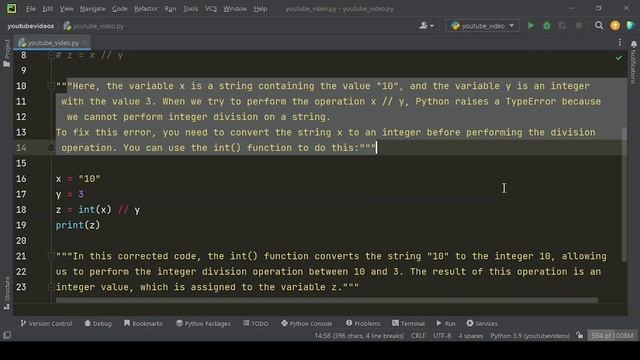640x360 pixels.
Task: Collapse the comment fold at line 8
Action: (51, 55)
